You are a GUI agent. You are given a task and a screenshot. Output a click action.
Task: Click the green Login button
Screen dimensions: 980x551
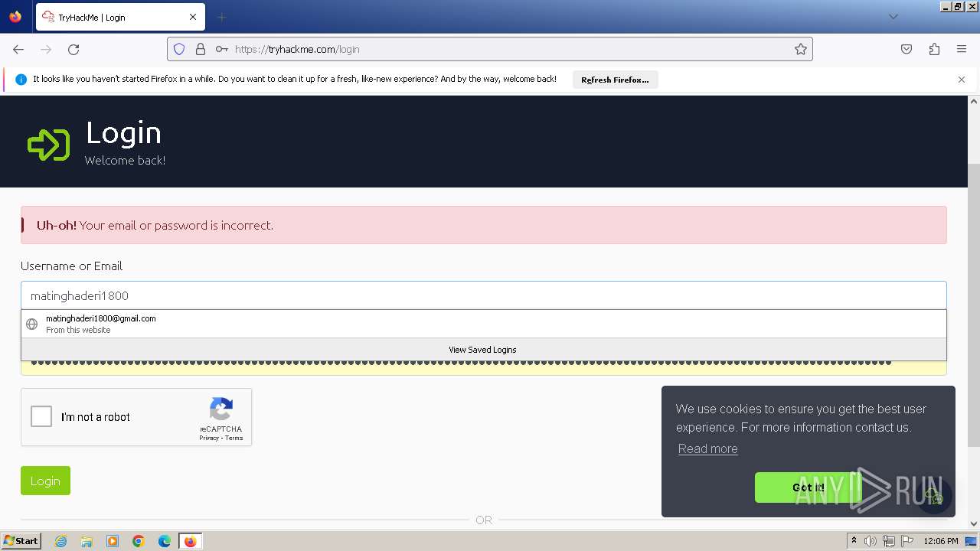click(45, 481)
